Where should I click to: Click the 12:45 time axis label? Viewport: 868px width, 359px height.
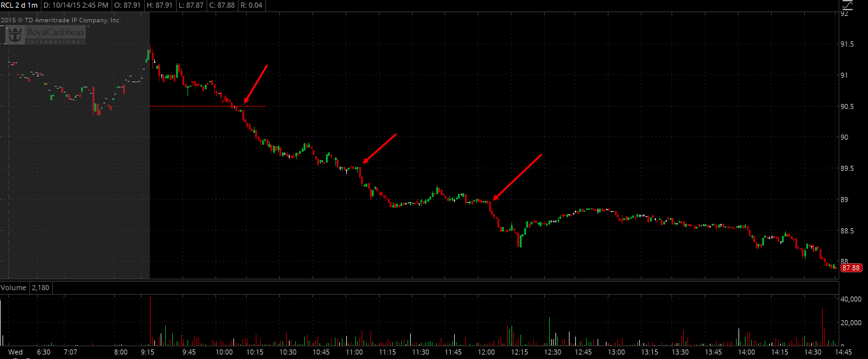584,352
